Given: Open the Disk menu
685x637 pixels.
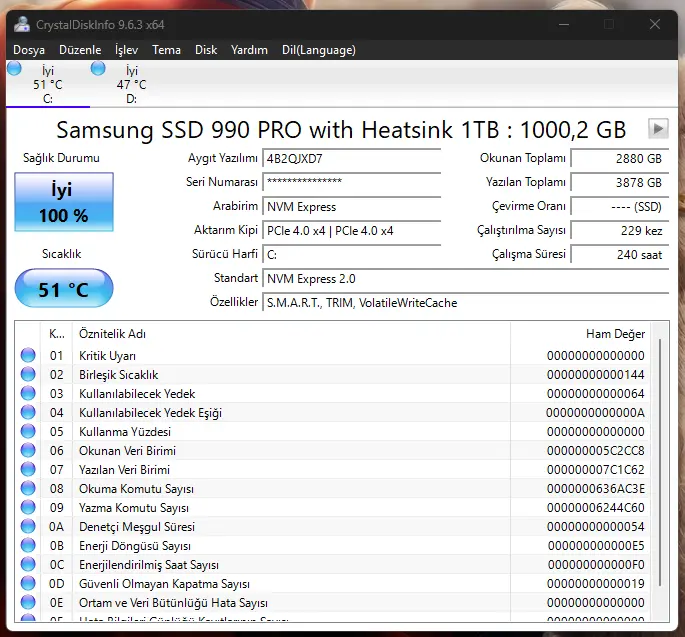Looking at the screenshot, I should tap(206, 50).
